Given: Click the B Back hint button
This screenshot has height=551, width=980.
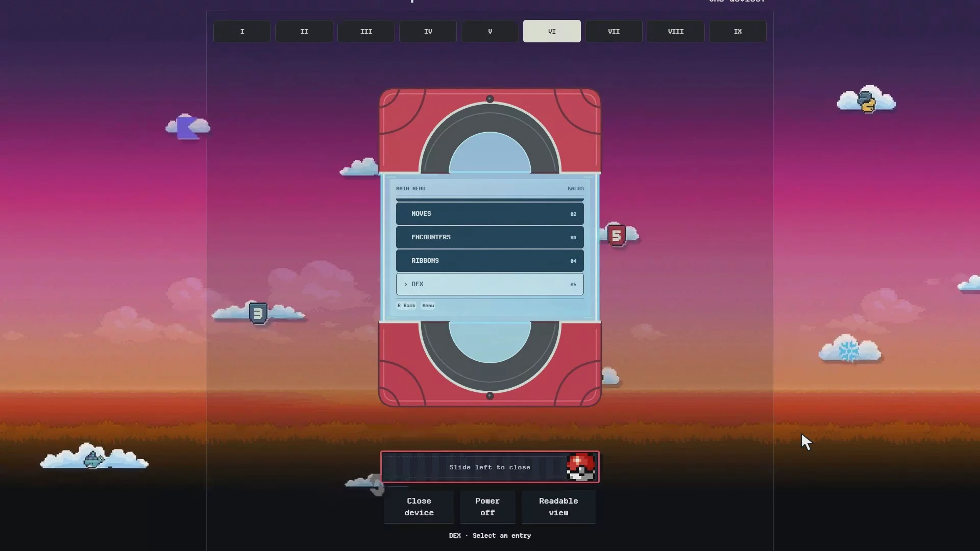Looking at the screenshot, I should (x=406, y=306).
